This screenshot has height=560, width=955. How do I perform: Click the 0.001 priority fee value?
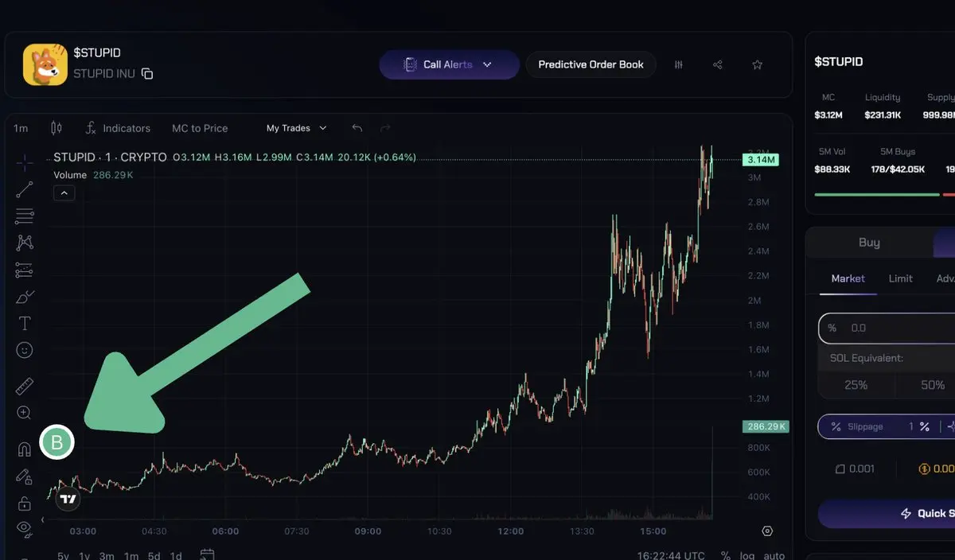tap(854, 469)
